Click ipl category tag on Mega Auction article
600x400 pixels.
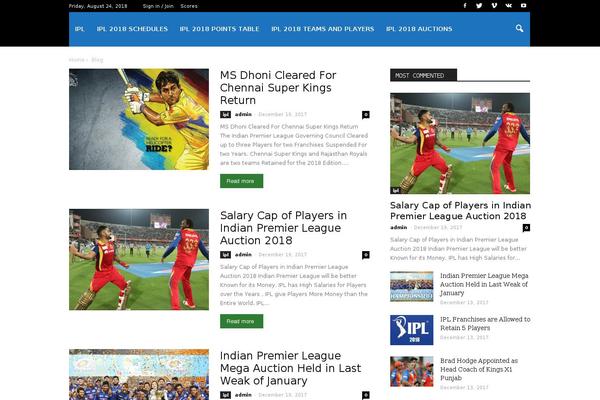point(225,395)
